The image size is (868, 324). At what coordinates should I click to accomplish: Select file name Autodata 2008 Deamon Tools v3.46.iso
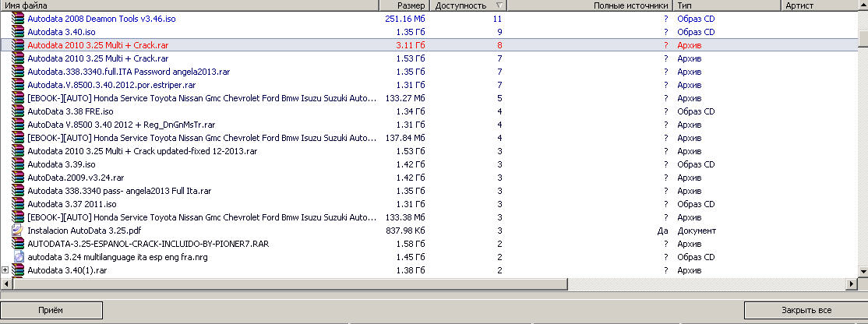point(101,19)
